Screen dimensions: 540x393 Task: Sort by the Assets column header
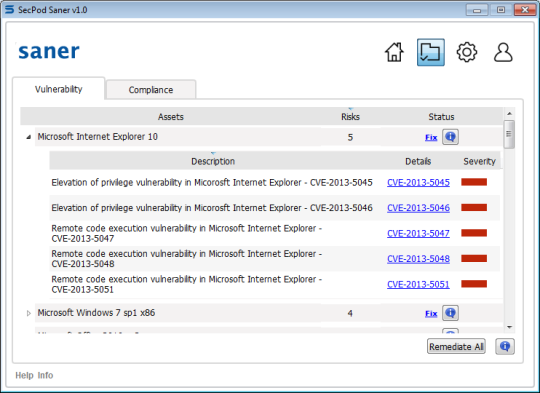pyautogui.click(x=170, y=117)
